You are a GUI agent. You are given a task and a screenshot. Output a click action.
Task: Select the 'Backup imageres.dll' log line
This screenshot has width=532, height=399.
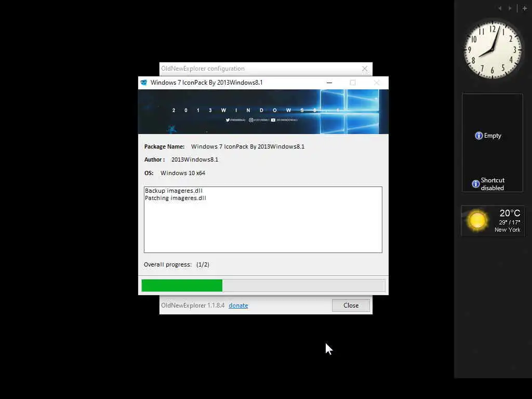[x=174, y=191]
